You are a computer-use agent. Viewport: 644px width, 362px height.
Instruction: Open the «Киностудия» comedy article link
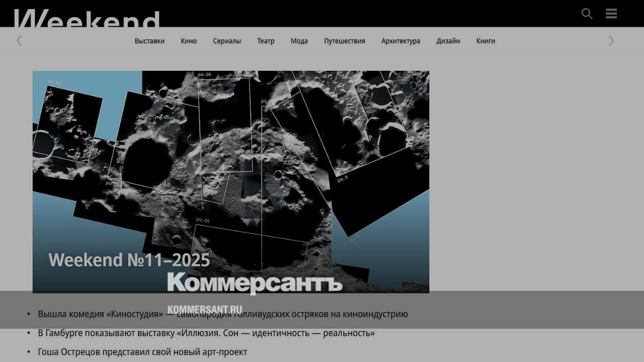pos(222,314)
